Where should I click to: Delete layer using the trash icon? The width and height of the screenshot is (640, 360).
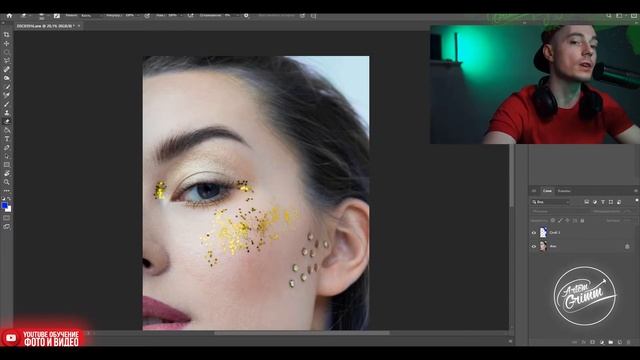(x=629, y=342)
